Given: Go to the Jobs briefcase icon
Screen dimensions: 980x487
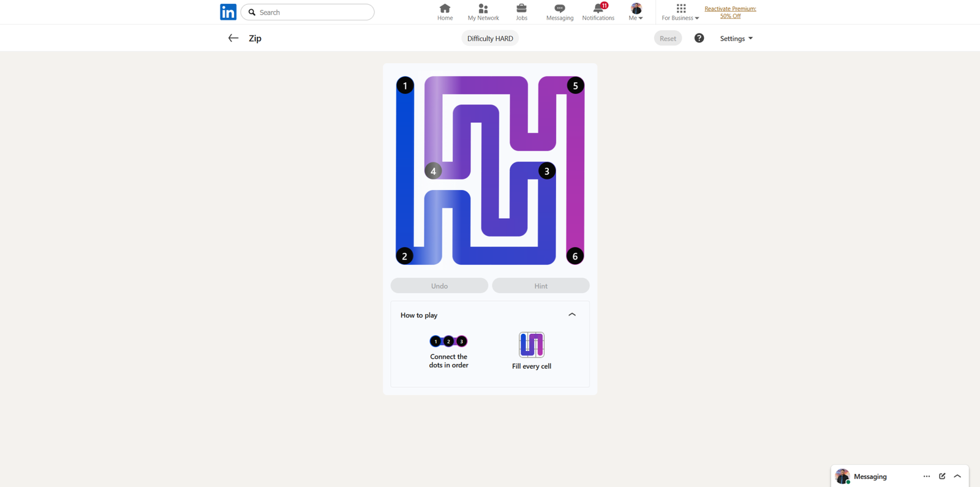Looking at the screenshot, I should tap(521, 9).
